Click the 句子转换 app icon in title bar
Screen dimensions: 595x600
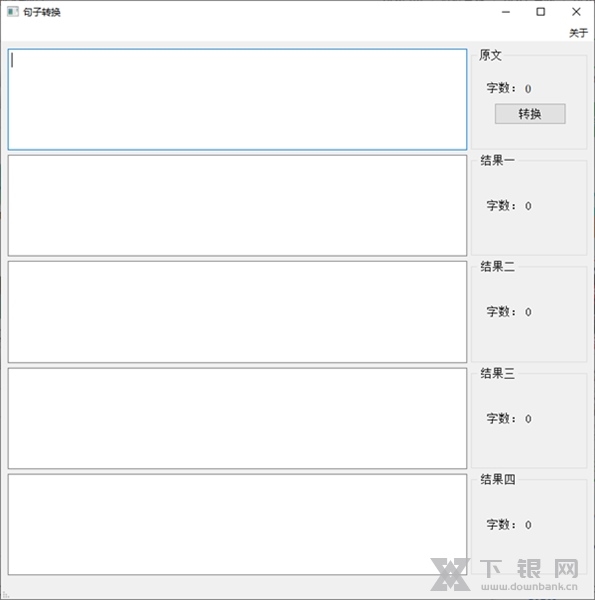coord(13,12)
